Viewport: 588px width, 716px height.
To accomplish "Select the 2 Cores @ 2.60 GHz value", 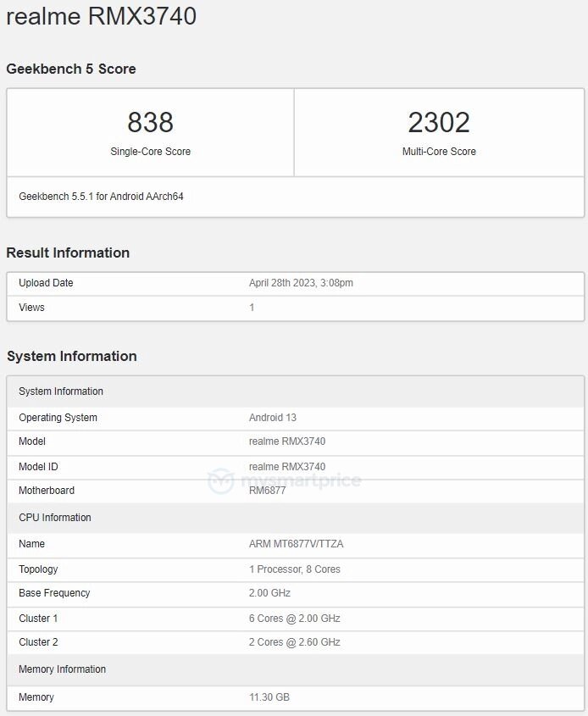I will coord(295,642).
